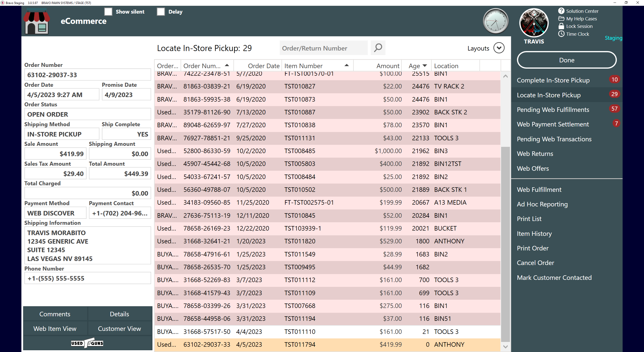Open the Solution Center help icon
The height and width of the screenshot is (352, 644).
[561, 11]
